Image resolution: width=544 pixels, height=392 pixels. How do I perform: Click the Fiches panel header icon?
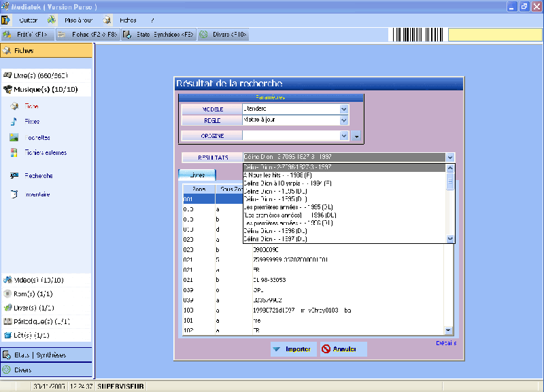coord(7,50)
